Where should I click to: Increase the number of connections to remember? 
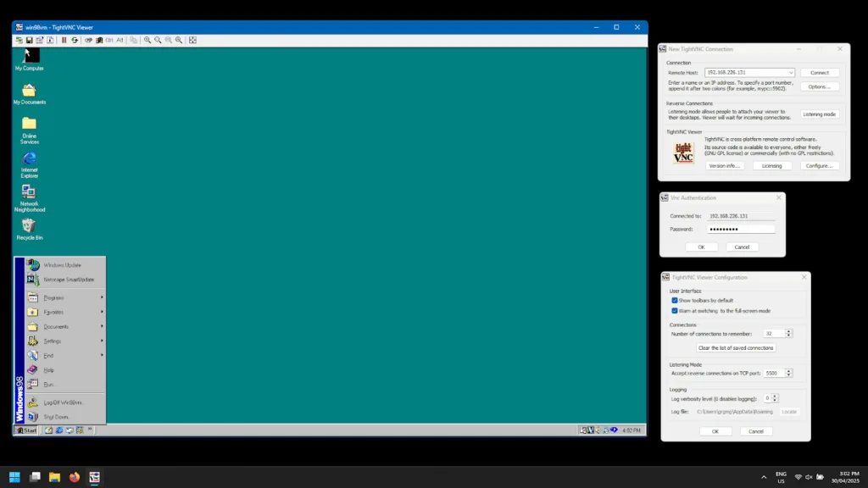[789, 331]
